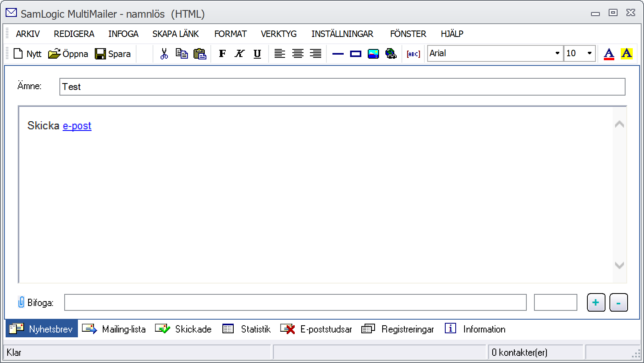Click the small field beside Bifoga

pyautogui.click(x=556, y=302)
